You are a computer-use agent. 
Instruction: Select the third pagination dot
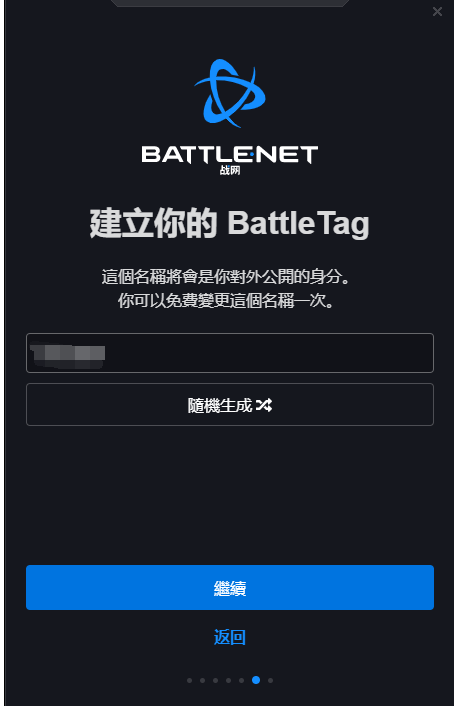(215, 680)
